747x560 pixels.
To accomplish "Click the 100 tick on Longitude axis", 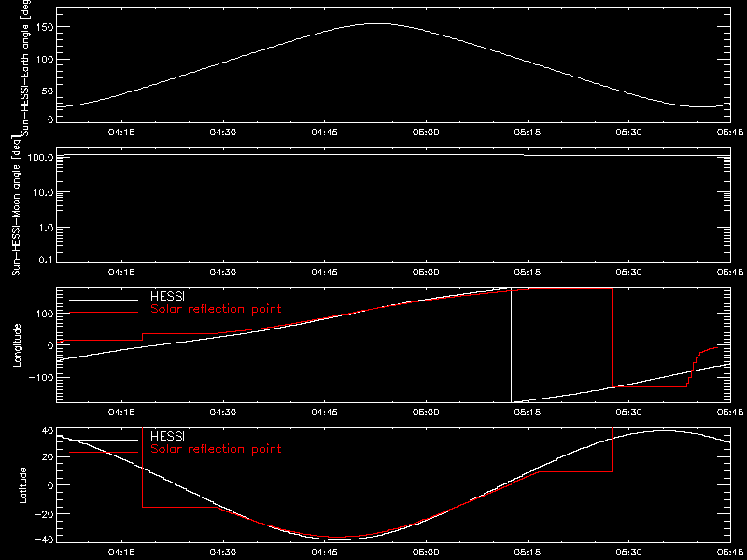I will [x=44, y=314].
